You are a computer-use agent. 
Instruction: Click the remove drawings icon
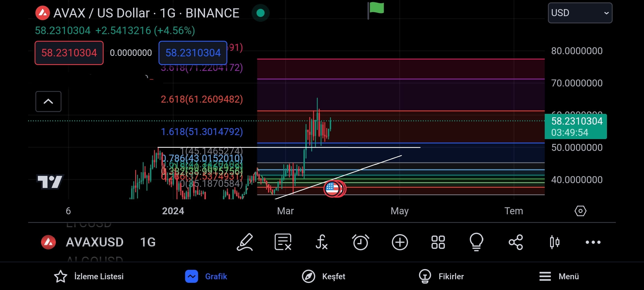pos(283,242)
